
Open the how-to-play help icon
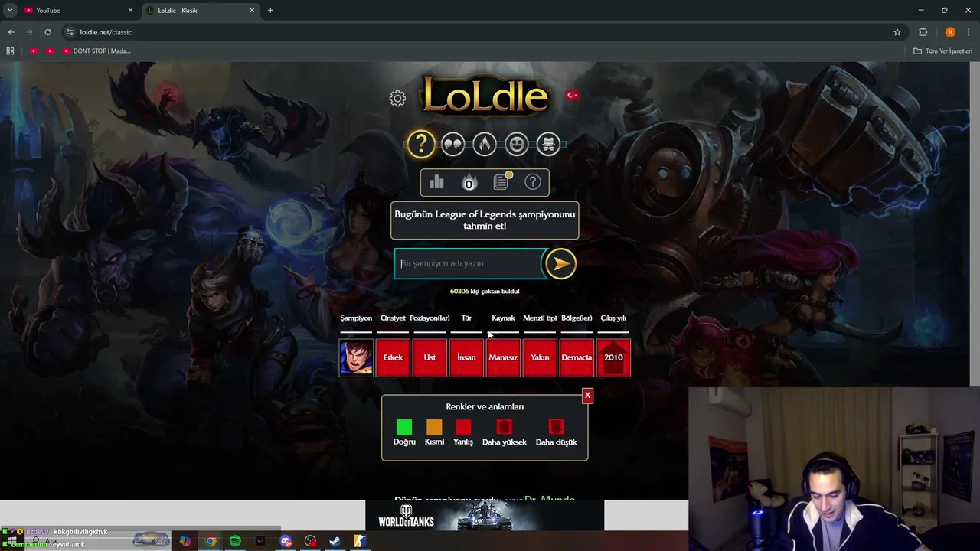tap(533, 182)
